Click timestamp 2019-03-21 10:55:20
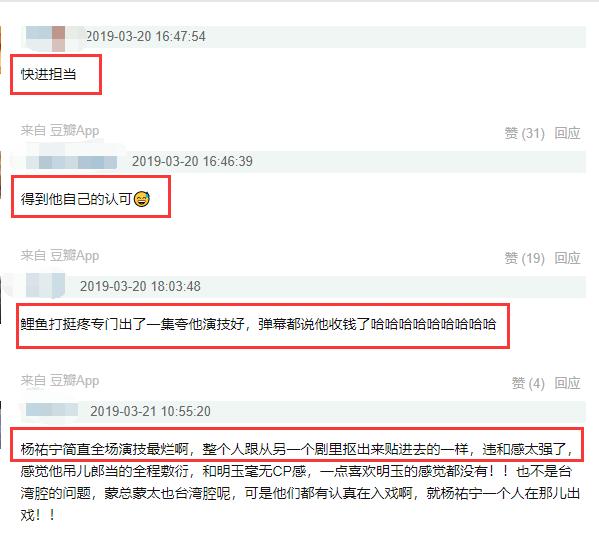The image size is (599, 553). click(151, 411)
